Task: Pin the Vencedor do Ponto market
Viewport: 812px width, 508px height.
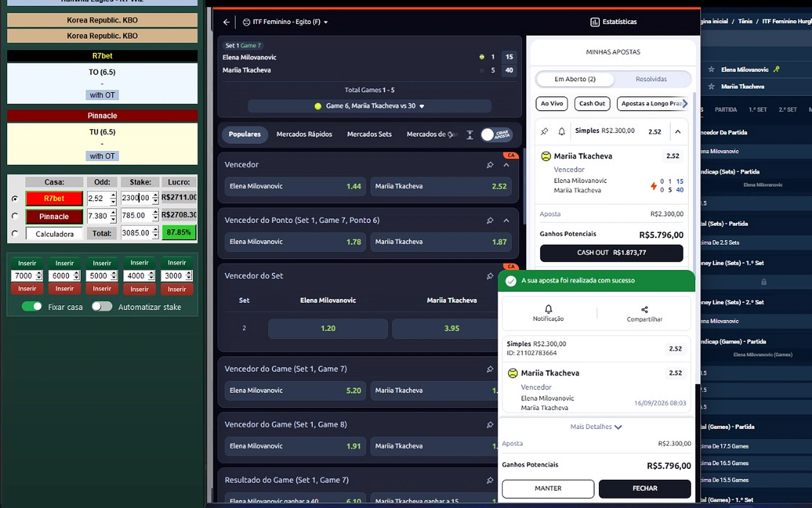Action: 490,221
